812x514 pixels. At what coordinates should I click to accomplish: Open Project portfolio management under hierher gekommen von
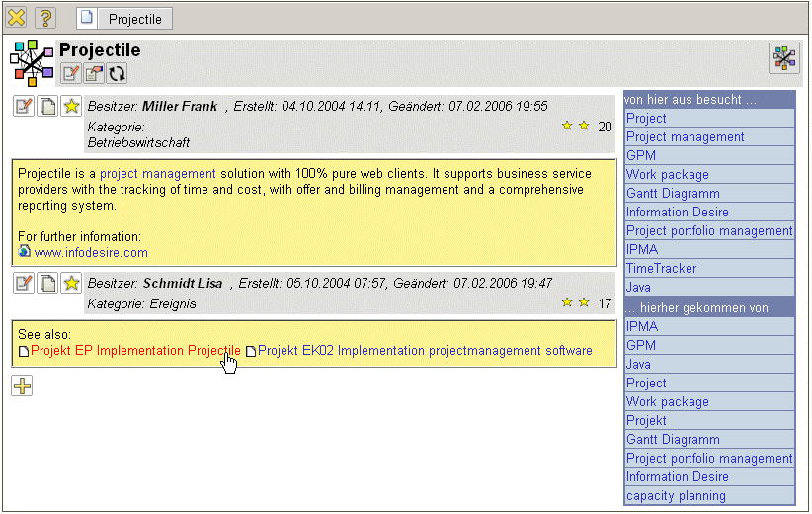tap(709, 458)
